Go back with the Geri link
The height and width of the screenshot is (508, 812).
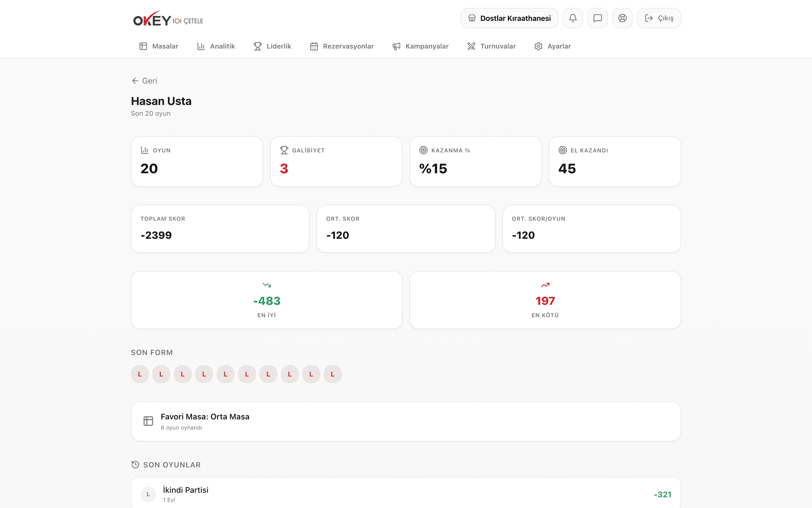(x=144, y=81)
